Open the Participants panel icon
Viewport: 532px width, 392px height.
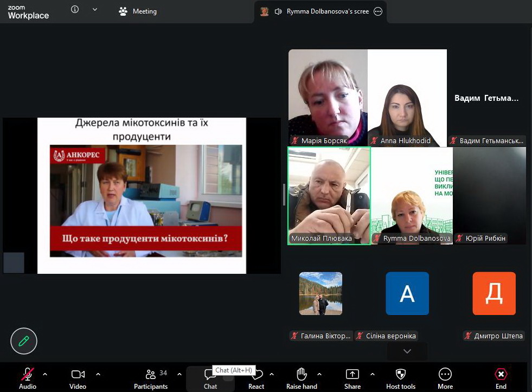pyautogui.click(x=151, y=375)
